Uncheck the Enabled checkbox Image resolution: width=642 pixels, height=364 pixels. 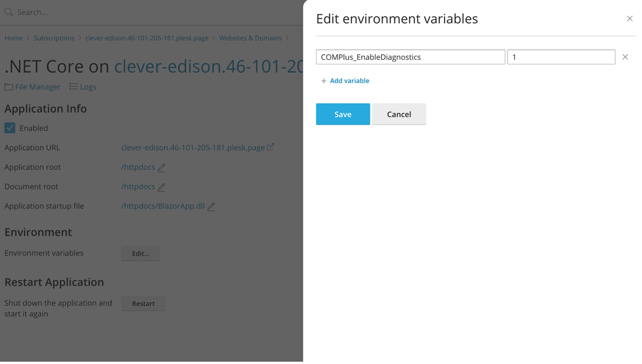tap(10, 128)
